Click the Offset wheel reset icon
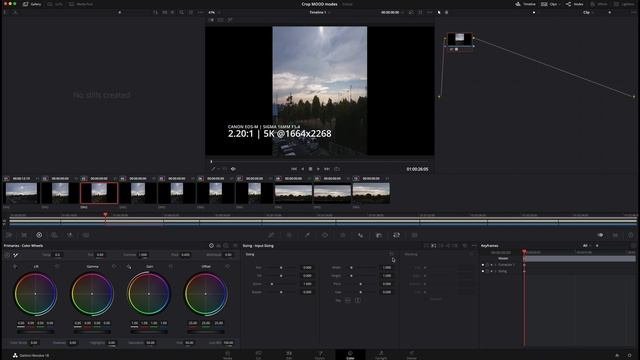Screen dimensions: 640x360 (228, 267)
